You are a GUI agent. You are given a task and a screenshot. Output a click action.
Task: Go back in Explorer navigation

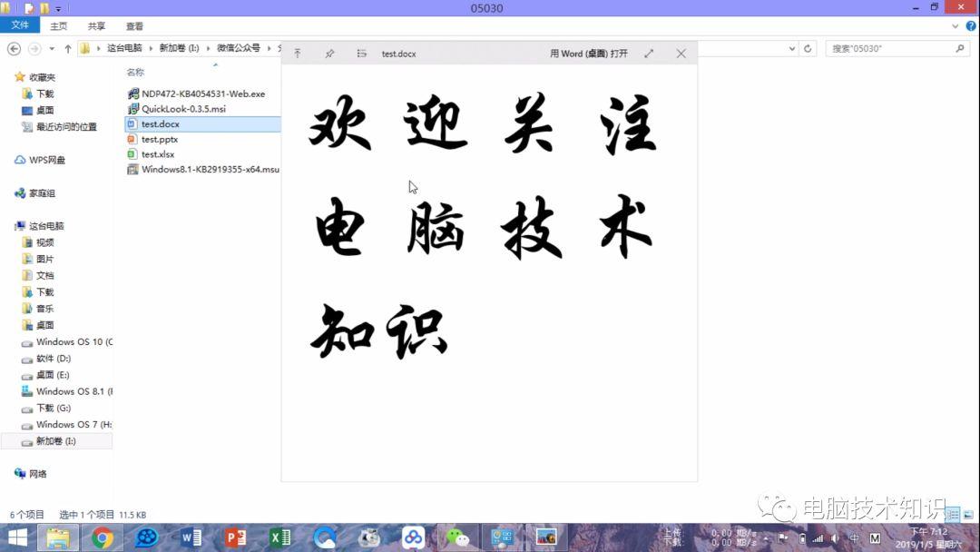pos(14,48)
